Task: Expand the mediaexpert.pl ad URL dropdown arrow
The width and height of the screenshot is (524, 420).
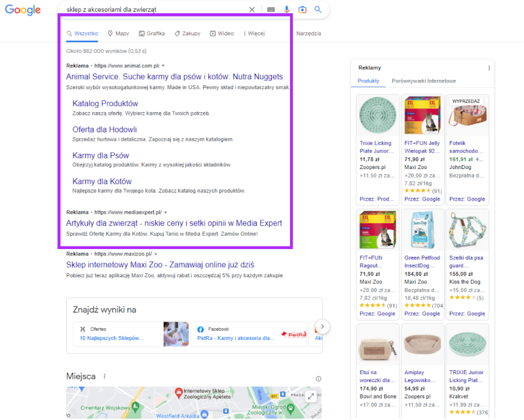Action: pos(166,212)
